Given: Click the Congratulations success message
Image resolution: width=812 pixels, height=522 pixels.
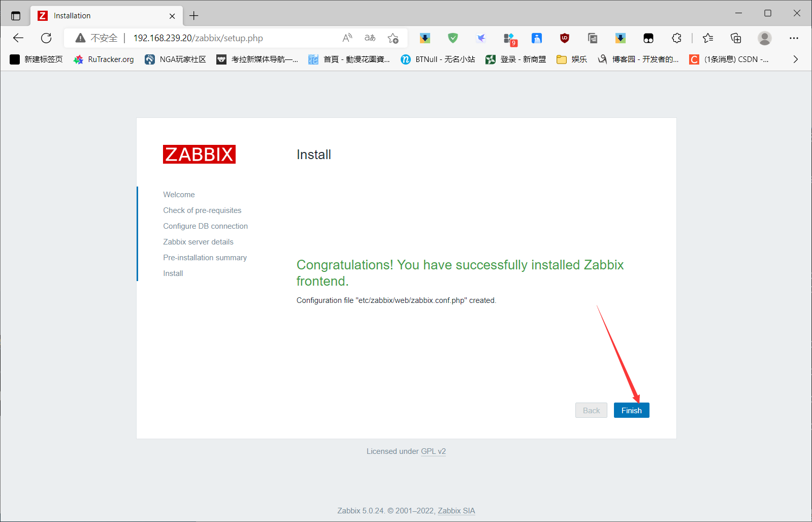Looking at the screenshot, I should click(x=460, y=273).
